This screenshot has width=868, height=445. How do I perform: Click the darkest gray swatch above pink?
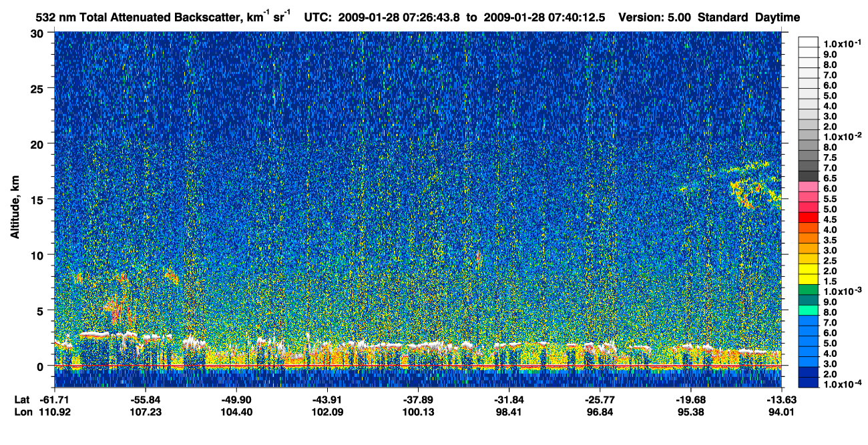(809, 175)
